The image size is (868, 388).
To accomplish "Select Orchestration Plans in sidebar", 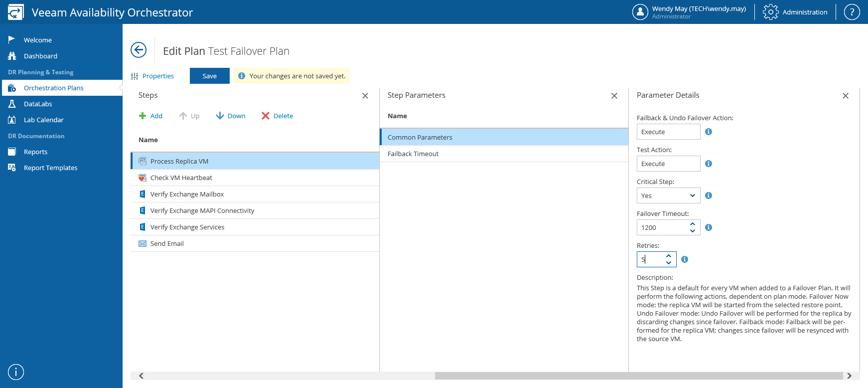I will point(61,88).
